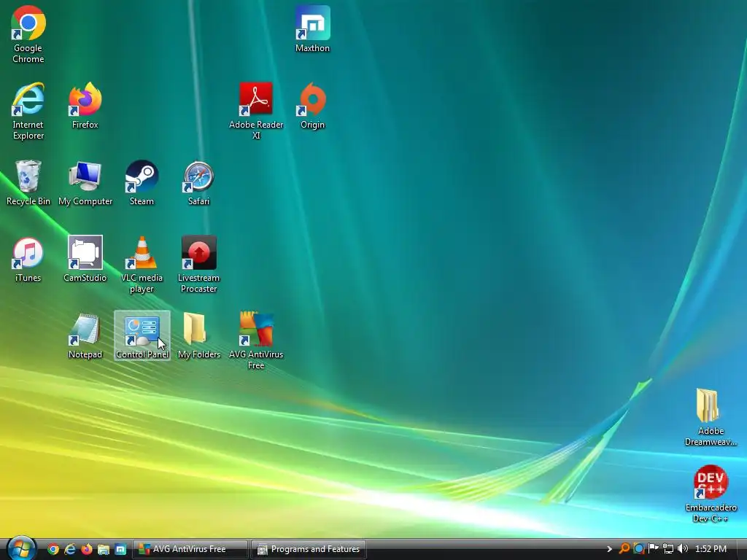Screen dimensions: 747x560
Task: Select the Origin desktop shortcut
Action: coord(312,105)
